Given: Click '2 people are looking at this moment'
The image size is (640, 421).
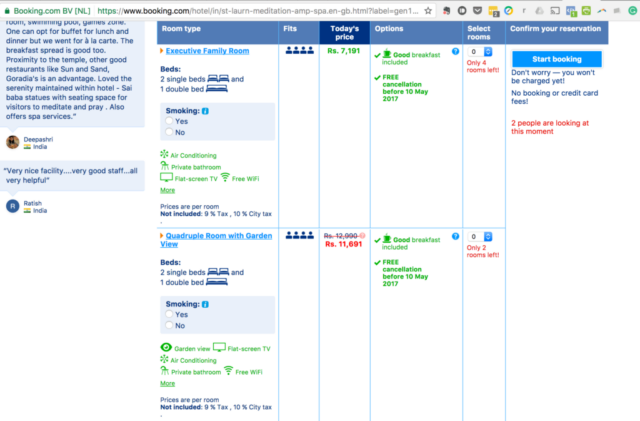Looking at the screenshot, I should pyautogui.click(x=550, y=127).
